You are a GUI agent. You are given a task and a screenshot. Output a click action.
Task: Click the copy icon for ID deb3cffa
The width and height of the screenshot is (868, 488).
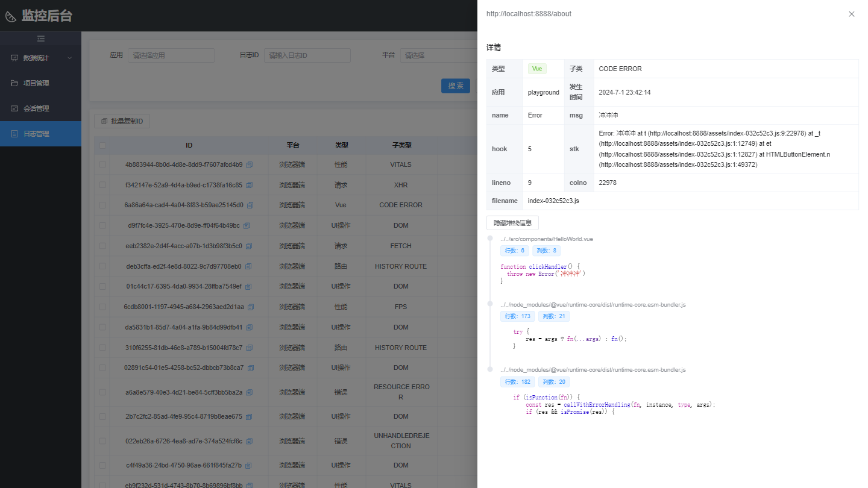[x=248, y=266]
